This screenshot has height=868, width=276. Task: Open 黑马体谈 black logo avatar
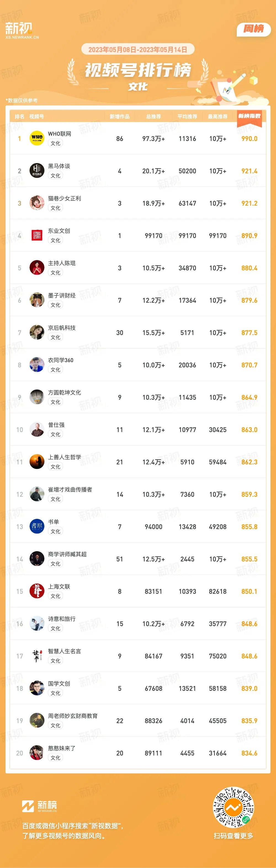37,171
